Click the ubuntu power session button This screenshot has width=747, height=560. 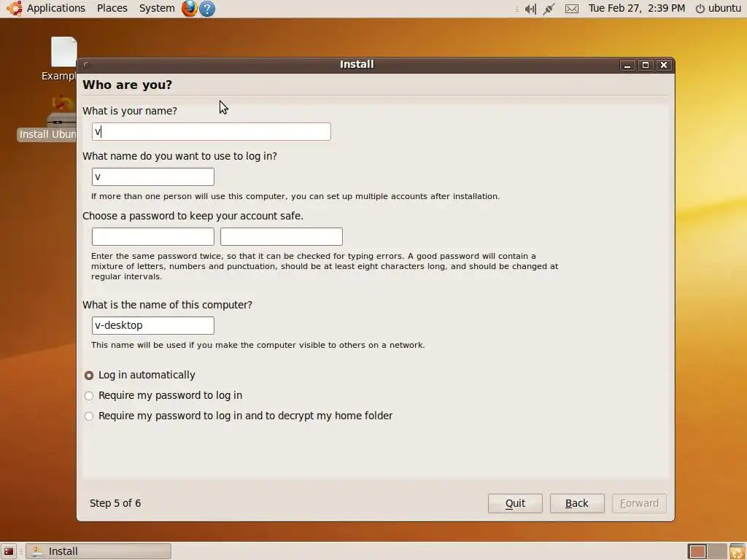coord(719,8)
